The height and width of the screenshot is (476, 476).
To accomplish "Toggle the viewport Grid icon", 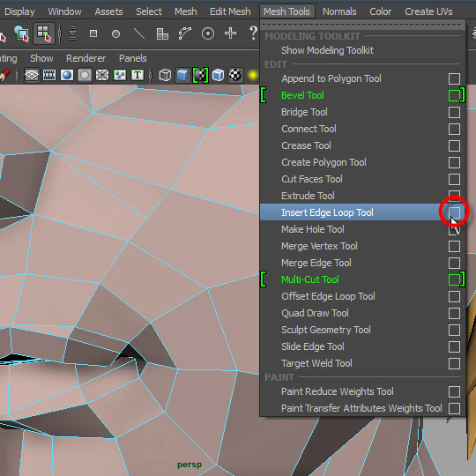I will click(x=32, y=75).
